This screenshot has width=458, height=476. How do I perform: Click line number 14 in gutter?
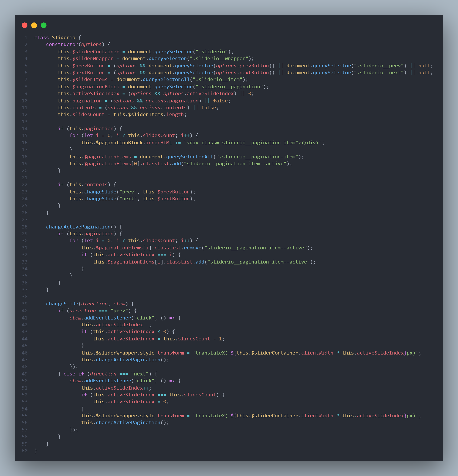[x=25, y=129]
